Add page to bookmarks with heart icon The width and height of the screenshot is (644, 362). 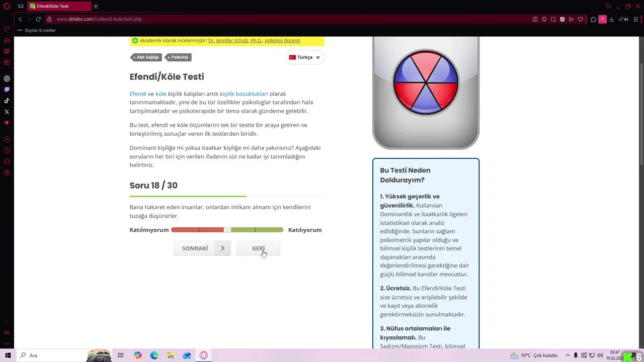coord(580,19)
